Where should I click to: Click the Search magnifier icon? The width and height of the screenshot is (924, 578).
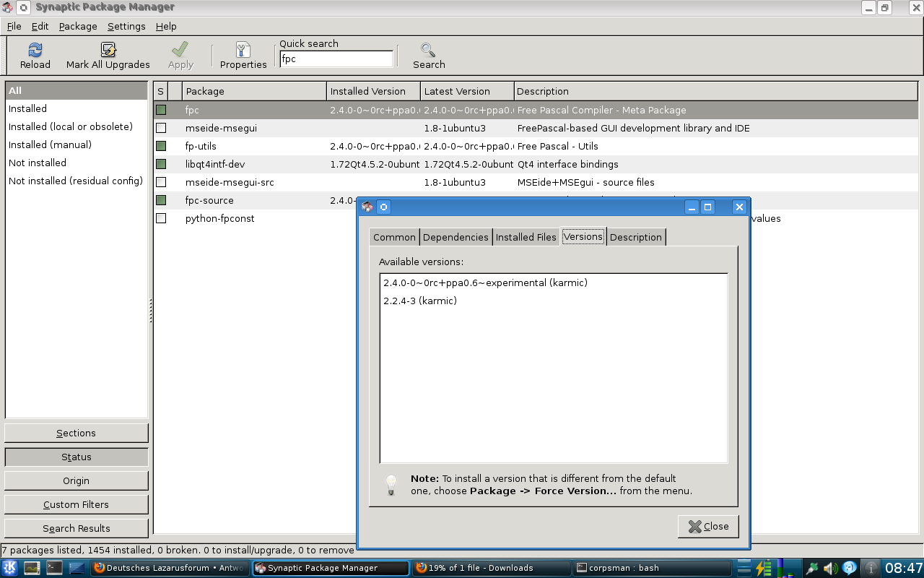[429, 51]
